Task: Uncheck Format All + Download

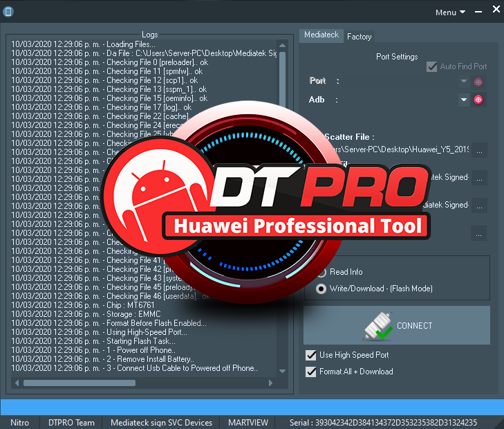Action: (x=311, y=372)
